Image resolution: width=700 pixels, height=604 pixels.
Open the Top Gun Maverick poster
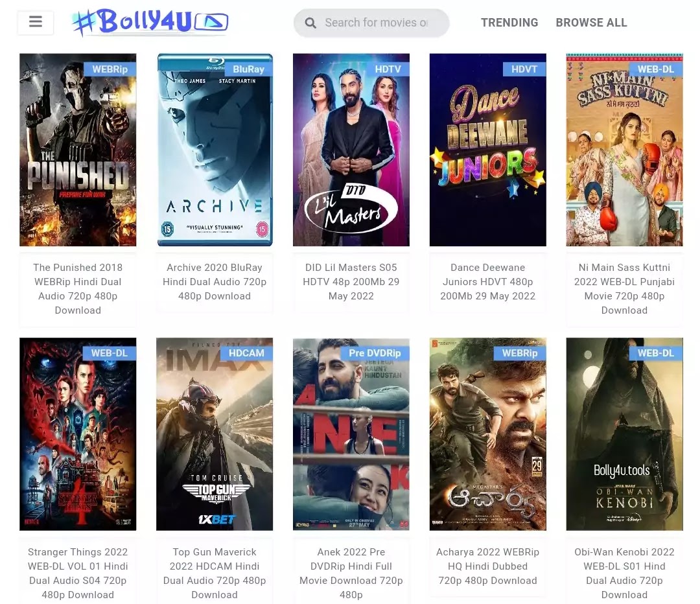[x=215, y=434]
